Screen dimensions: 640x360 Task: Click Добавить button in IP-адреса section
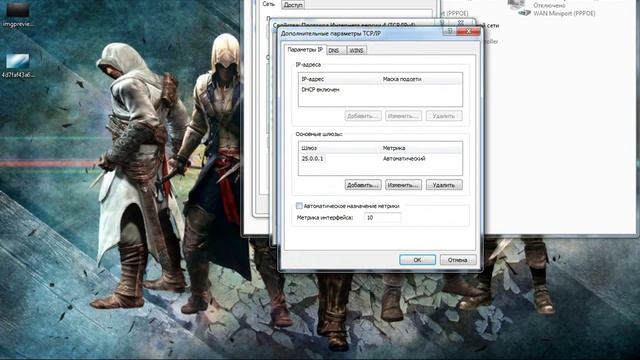point(363,116)
